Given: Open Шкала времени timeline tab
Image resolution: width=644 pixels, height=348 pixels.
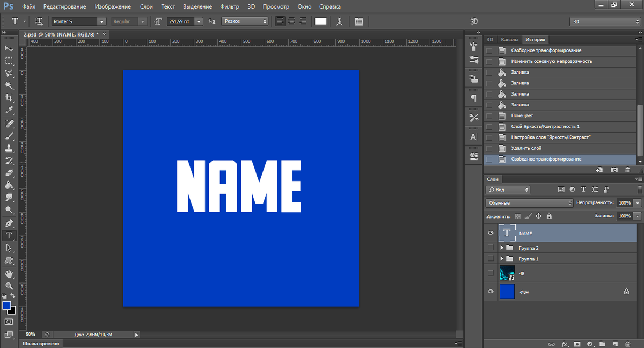Looking at the screenshot, I should tap(42, 344).
